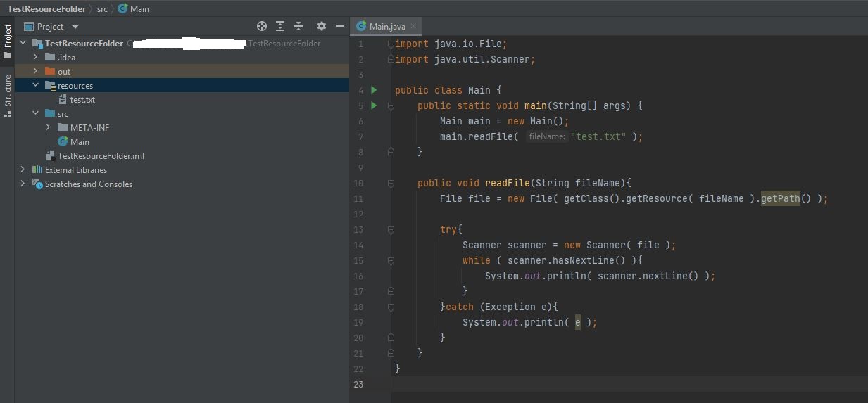Fold the main method at line 5
The width and height of the screenshot is (868, 403).
[391, 105]
